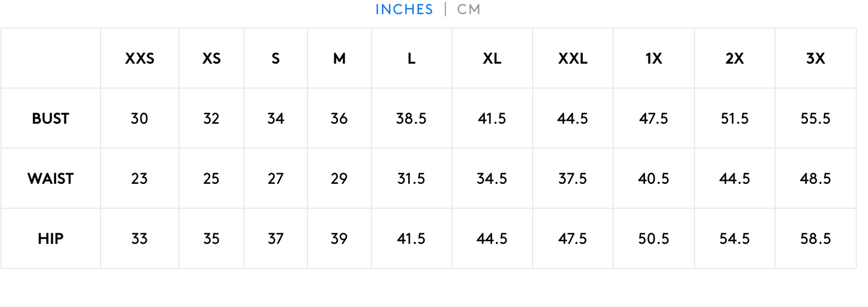Select waist value 29 for M
Image resolution: width=868 pixels, height=307 pixels.
(x=339, y=179)
